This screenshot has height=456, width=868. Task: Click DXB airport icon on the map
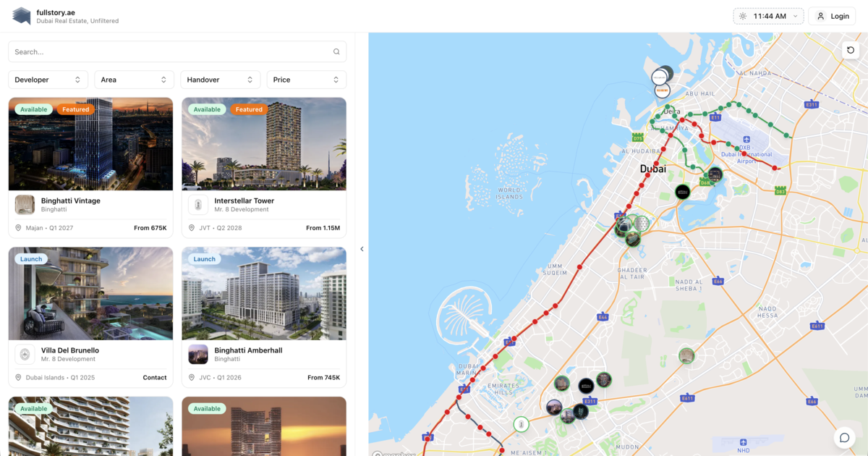click(746, 139)
